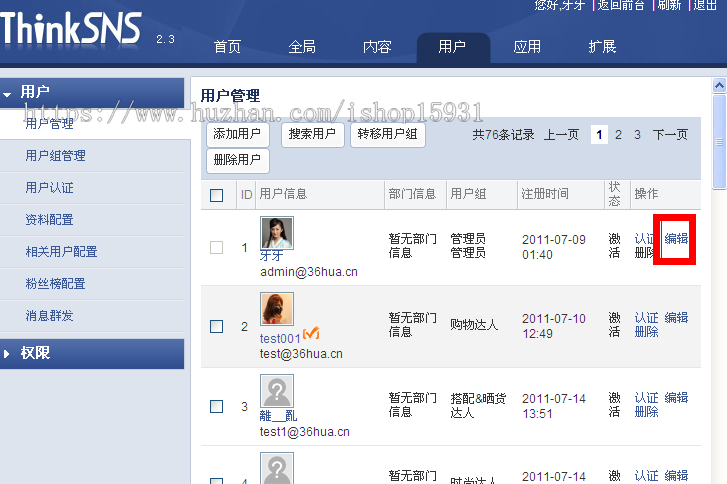Viewport: 727px width, 484px height.
Task: Check the checkbox for user ID 1
Action: tap(217, 247)
